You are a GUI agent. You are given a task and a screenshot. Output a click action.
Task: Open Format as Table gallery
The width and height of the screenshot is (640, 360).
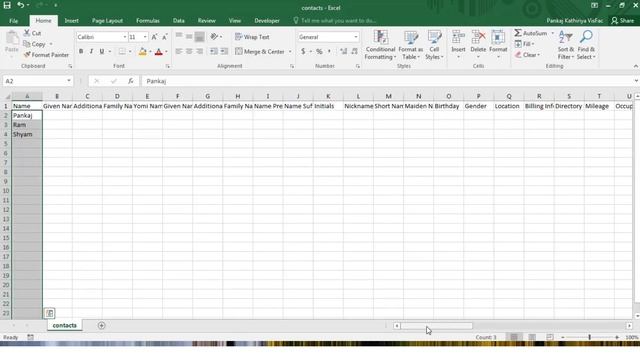[x=411, y=45]
